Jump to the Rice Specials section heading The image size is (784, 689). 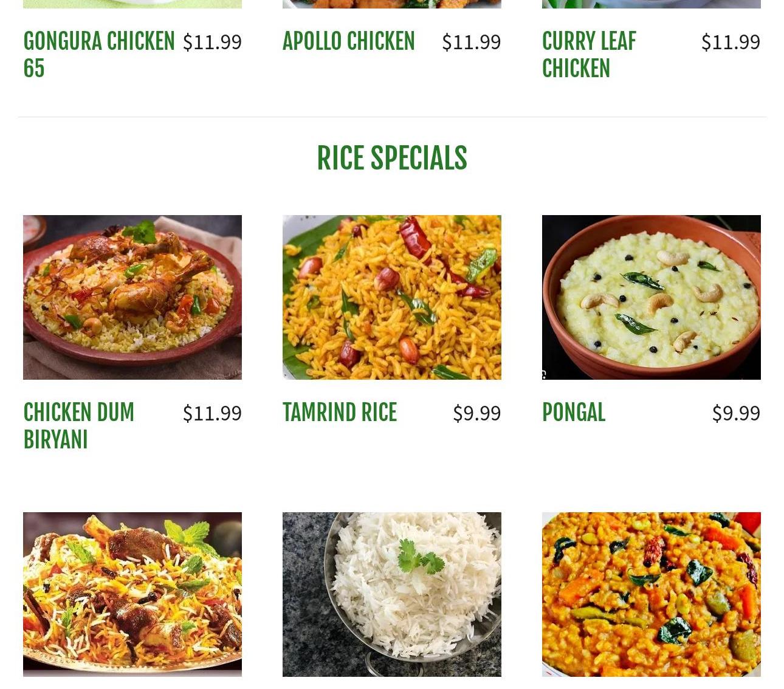392,159
